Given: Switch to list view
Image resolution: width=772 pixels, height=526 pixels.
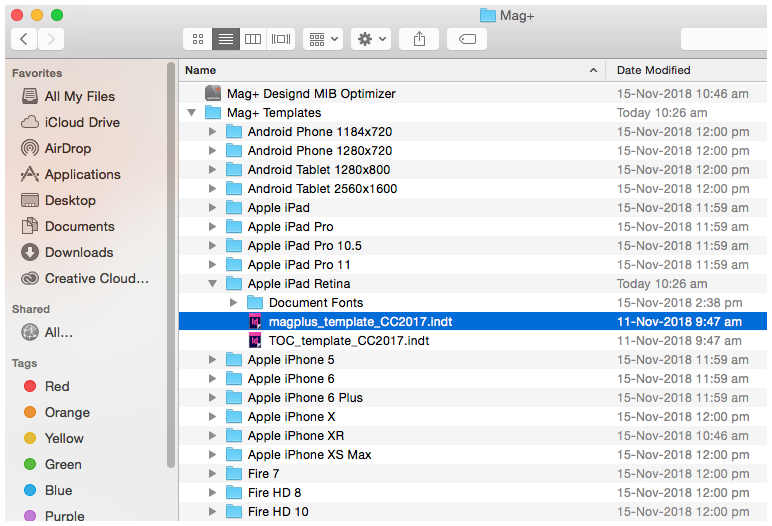Looking at the screenshot, I should pos(226,39).
